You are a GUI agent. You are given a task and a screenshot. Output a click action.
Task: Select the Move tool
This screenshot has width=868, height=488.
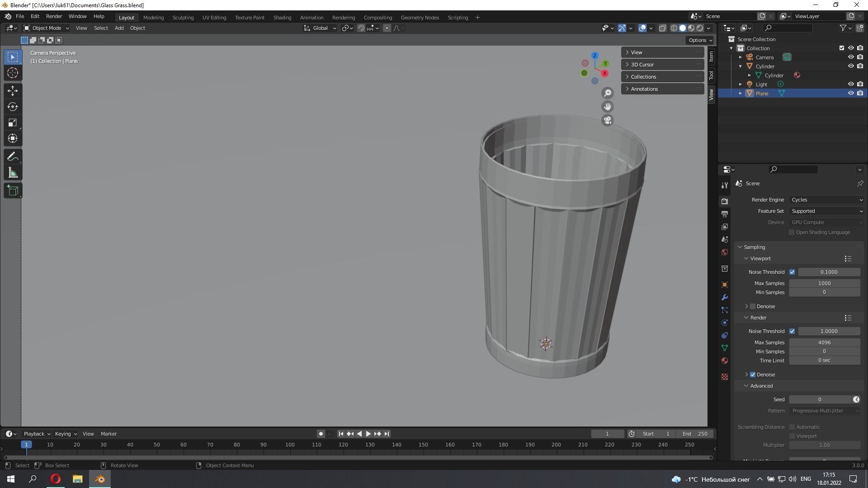(13, 91)
